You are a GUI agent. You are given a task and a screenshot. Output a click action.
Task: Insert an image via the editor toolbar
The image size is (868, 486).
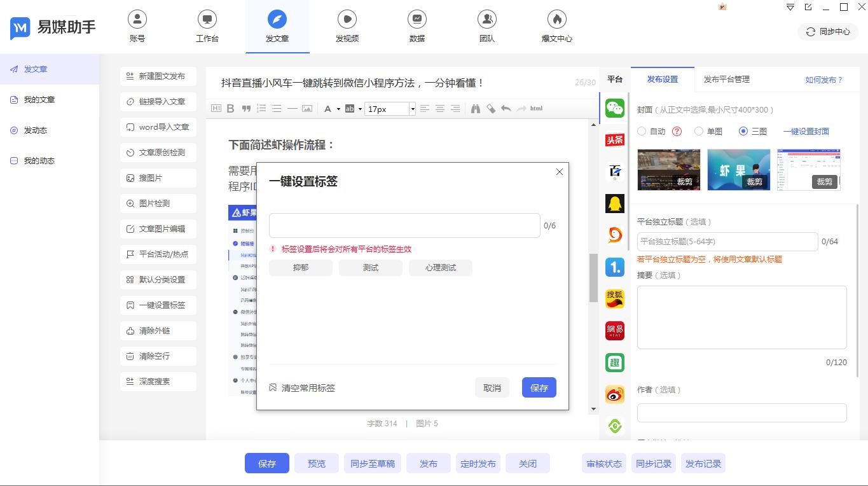click(x=307, y=108)
